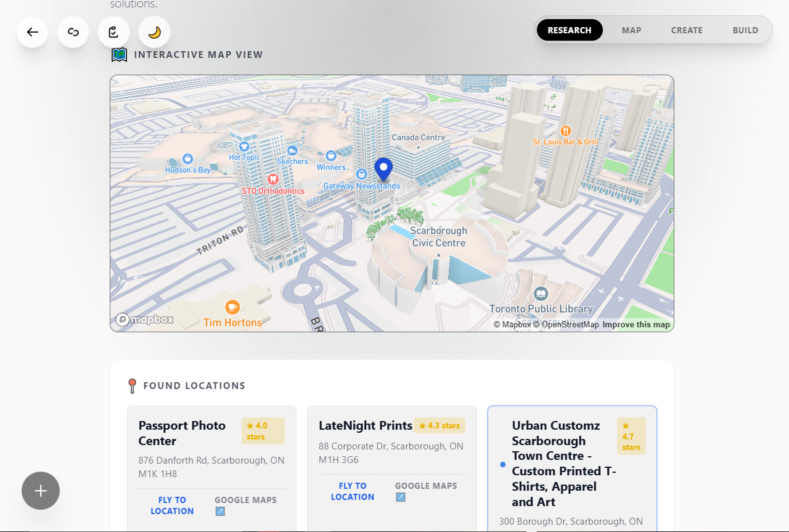
Task: Open the clipboard checklist icon button
Action: 114,32
